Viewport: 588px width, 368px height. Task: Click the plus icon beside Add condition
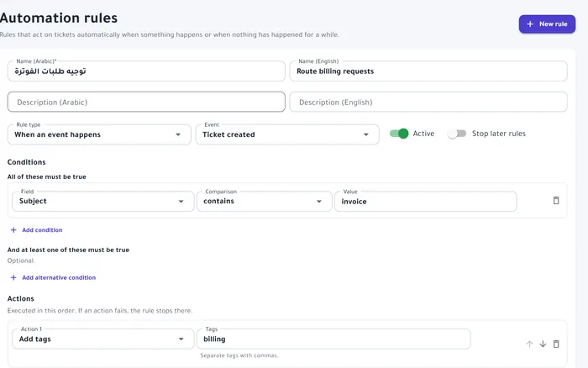click(x=13, y=230)
